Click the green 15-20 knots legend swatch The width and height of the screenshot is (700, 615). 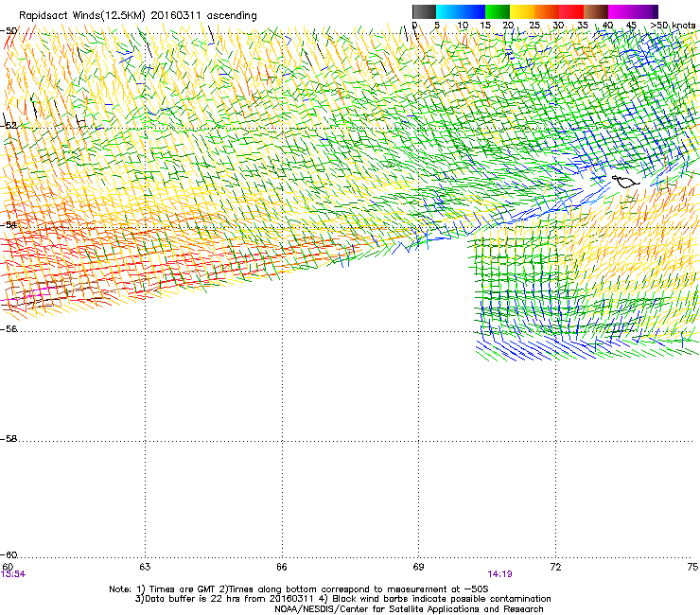tap(498, 11)
